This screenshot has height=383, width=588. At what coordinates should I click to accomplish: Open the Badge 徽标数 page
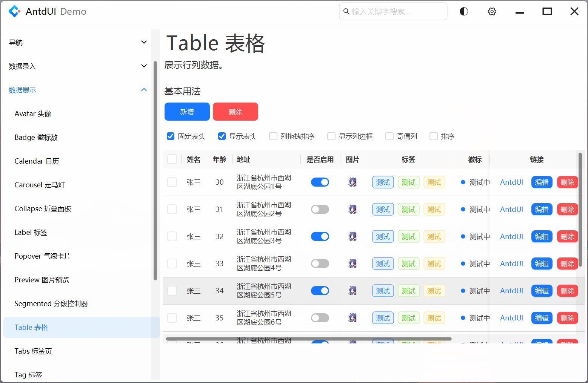pyautogui.click(x=36, y=137)
